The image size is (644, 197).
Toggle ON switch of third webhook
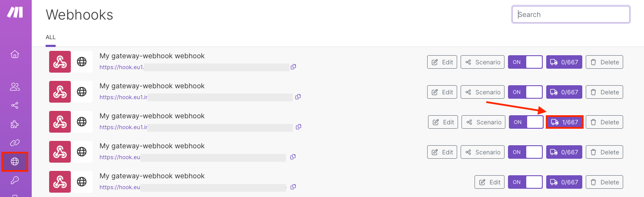click(x=526, y=122)
